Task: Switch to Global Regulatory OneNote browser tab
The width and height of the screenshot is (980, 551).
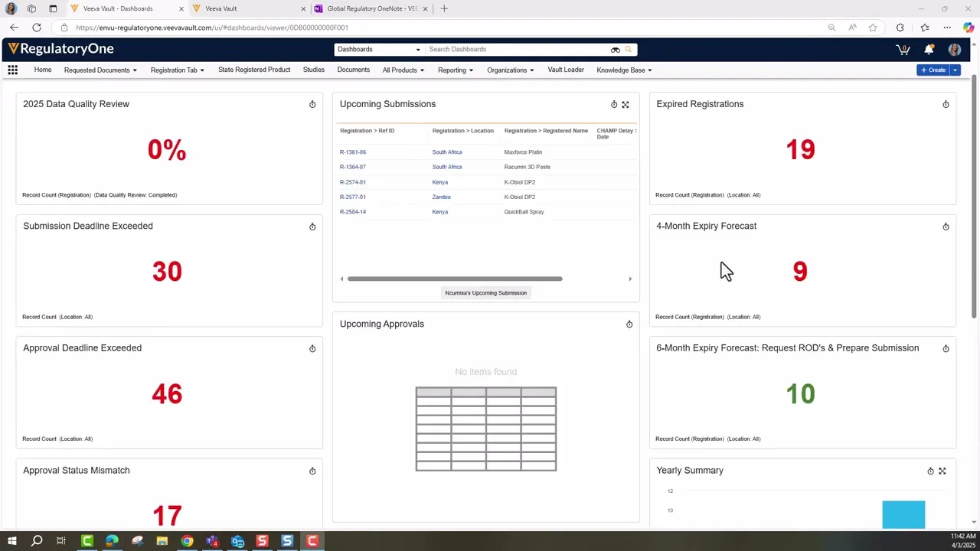Action: tap(371, 8)
